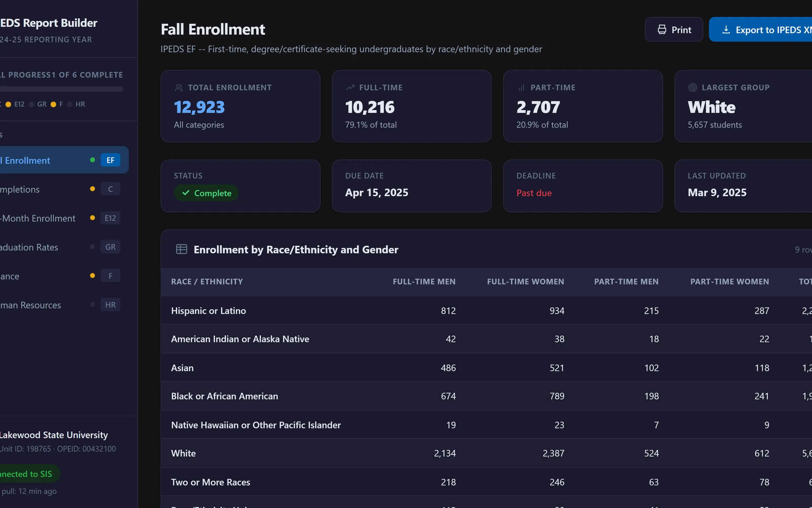Click the HR badge beside Human Resources
This screenshot has width=812, height=508.
110,304
